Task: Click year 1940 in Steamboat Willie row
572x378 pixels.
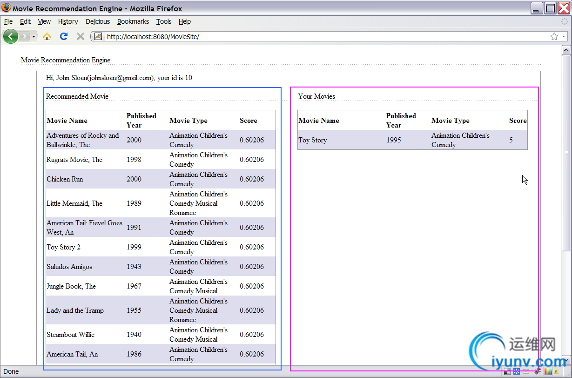Action: tap(134, 335)
